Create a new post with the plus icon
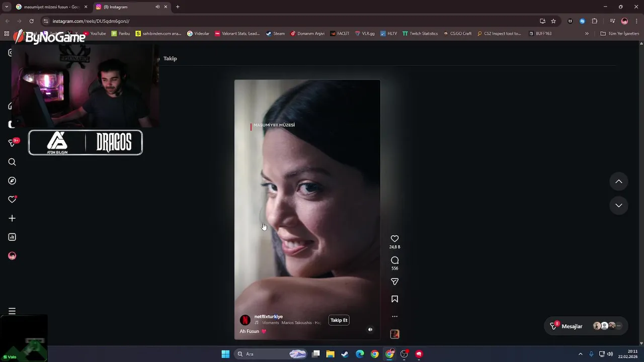This screenshot has width=644, height=362. (x=12, y=218)
